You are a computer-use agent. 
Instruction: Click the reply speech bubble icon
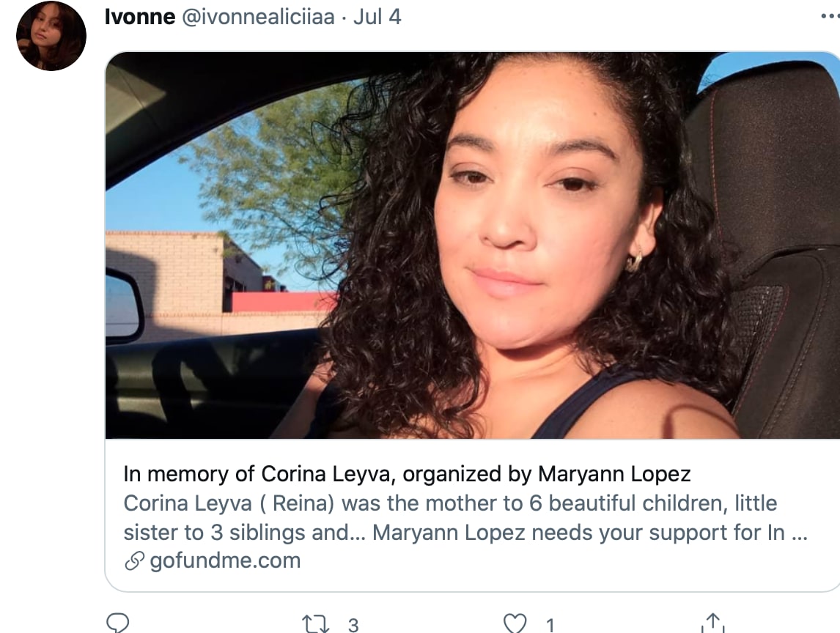[117, 623]
